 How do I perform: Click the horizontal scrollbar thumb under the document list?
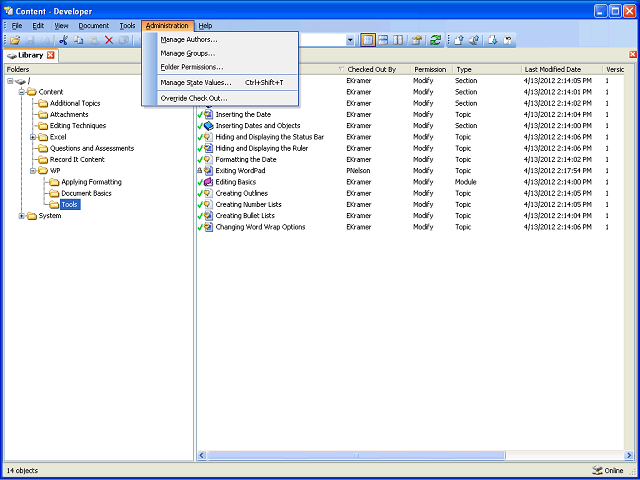(x=356, y=455)
